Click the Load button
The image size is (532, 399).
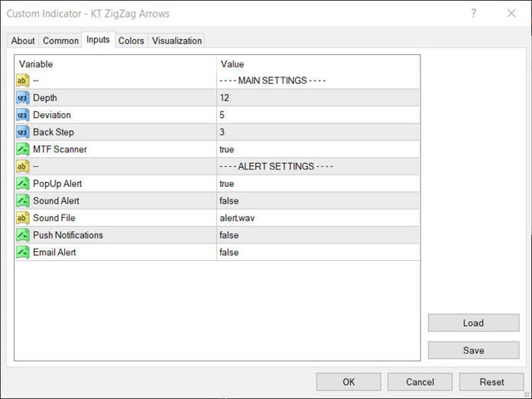(x=473, y=323)
